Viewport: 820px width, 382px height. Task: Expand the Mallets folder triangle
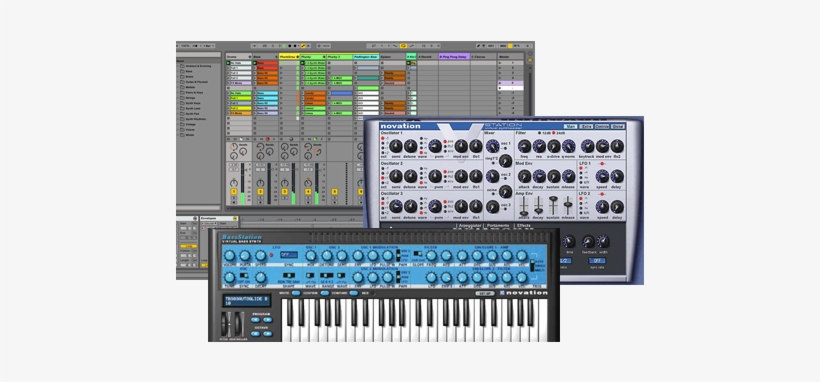click(x=178, y=87)
